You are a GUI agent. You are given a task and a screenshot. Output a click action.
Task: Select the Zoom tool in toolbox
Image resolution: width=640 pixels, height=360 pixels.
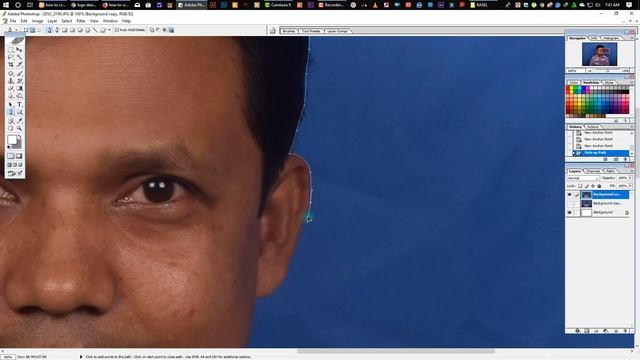[x=20, y=128]
